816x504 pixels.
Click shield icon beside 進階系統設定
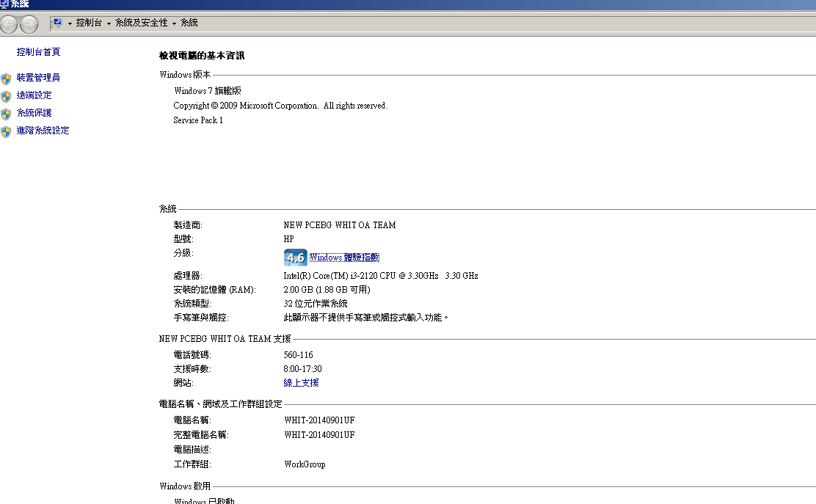click(x=6, y=132)
